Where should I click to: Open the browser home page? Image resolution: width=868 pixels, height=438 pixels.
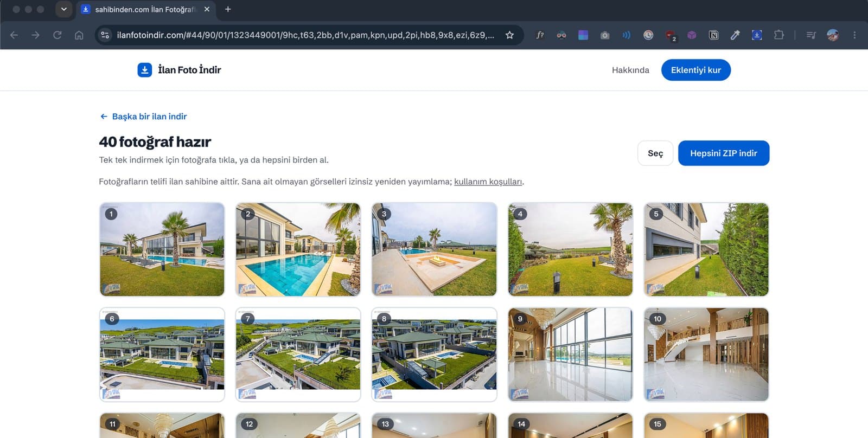(79, 35)
